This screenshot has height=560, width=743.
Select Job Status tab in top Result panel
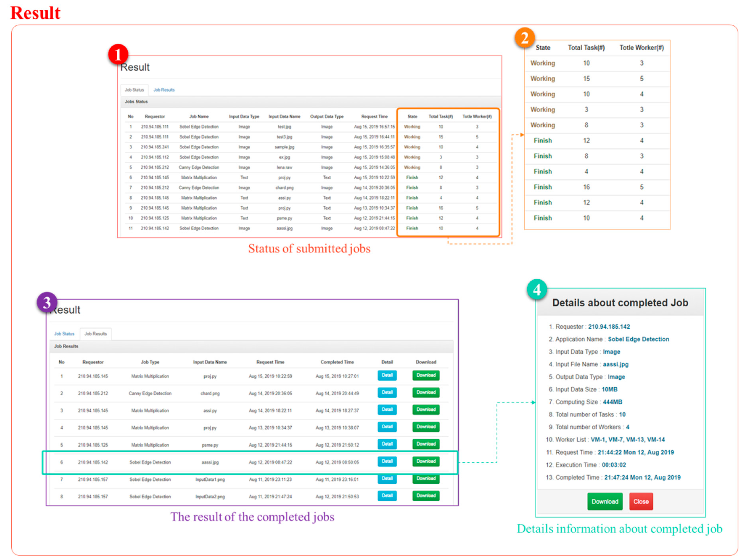(134, 90)
